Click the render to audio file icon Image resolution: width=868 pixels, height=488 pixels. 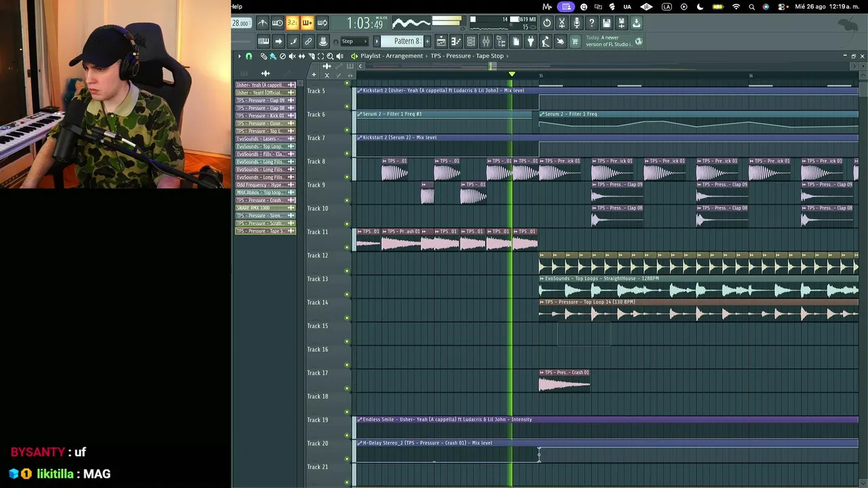(621, 23)
